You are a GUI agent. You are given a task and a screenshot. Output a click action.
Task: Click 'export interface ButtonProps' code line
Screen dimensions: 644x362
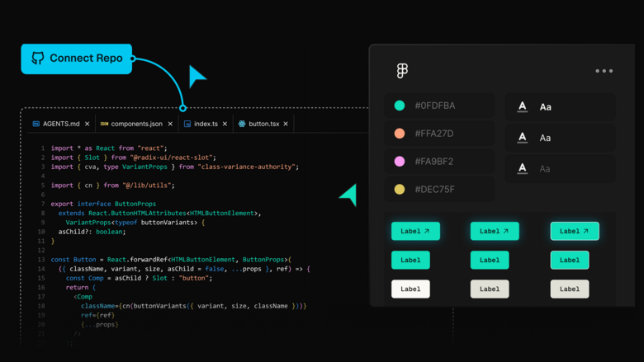click(103, 204)
